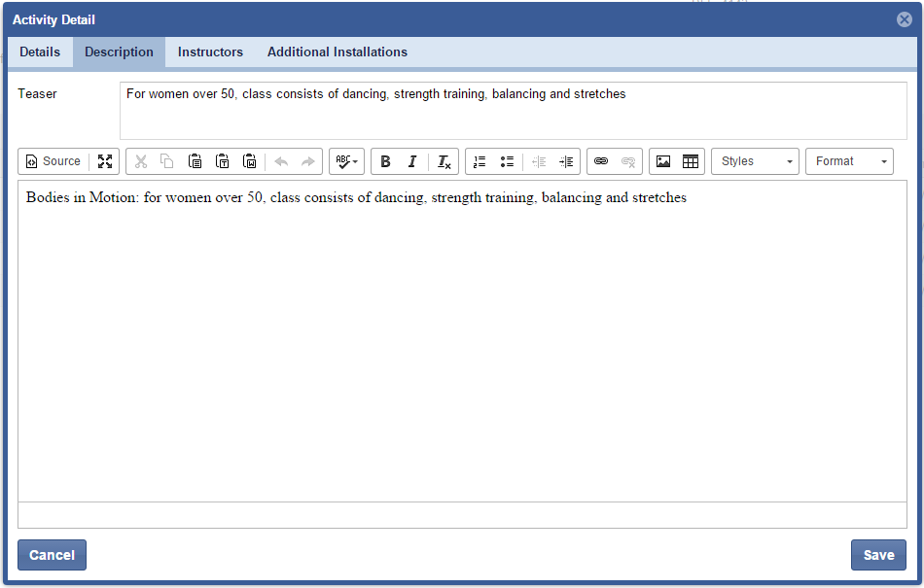Open the spell checker dropdown
This screenshot has height=588, width=924.
pyautogui.click(x=347, y=161)
